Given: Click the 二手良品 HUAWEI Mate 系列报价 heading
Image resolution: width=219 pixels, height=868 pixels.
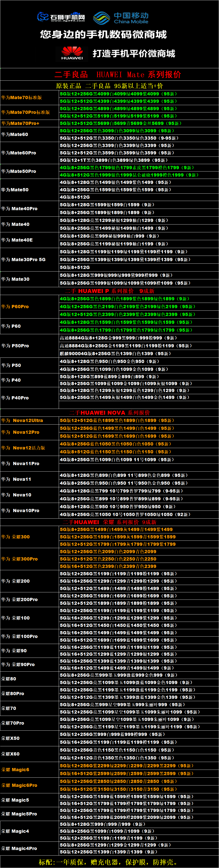Looking at the screenshot, I should (x=118, y=74).
